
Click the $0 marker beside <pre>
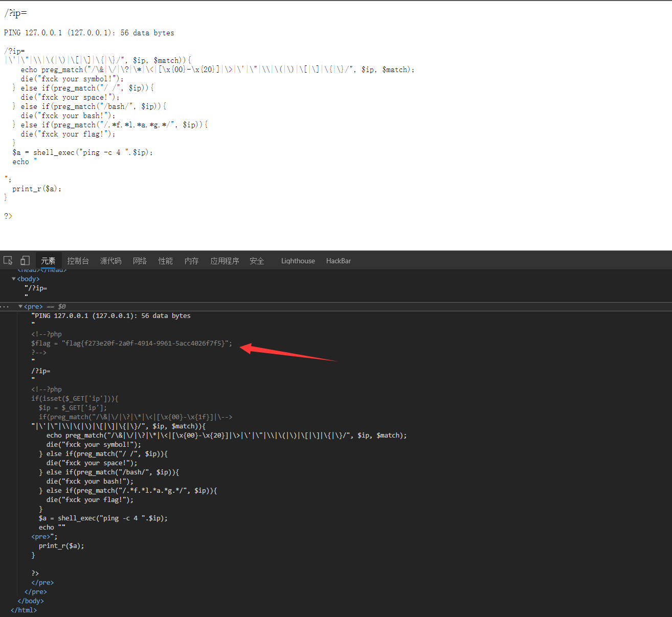point(61,306)
